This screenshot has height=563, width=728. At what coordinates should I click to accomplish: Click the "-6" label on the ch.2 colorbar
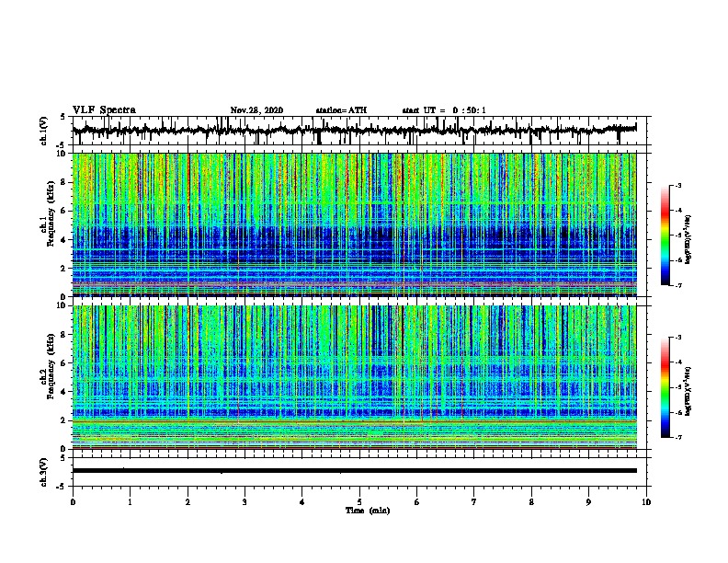[677, 412]
